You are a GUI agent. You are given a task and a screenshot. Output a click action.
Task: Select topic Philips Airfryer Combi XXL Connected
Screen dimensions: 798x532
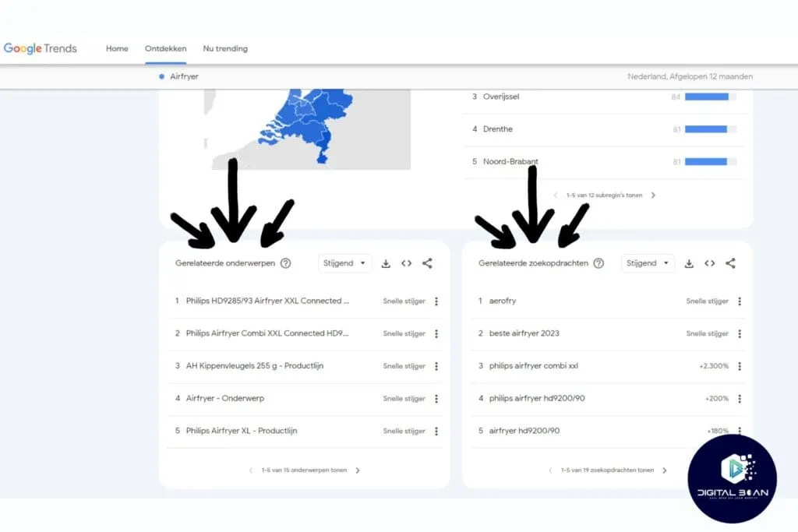tap(267, 333)
